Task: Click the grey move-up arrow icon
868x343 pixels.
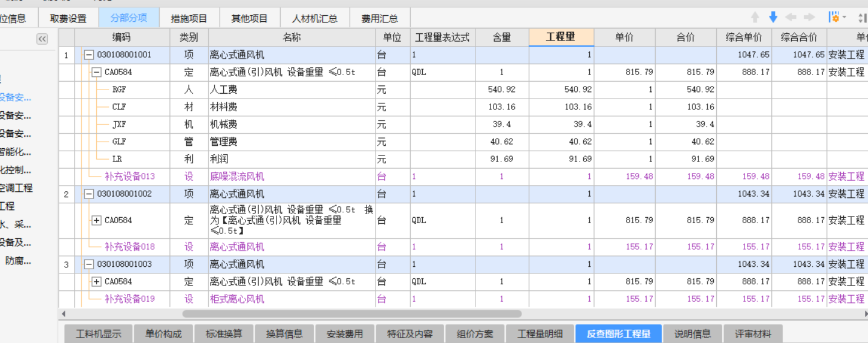Action: (x=755, y=17)
